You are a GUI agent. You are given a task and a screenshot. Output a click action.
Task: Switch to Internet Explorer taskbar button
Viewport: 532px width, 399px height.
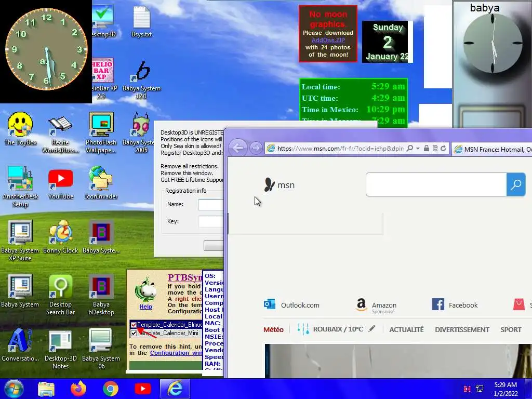click(x=175, y=389)
